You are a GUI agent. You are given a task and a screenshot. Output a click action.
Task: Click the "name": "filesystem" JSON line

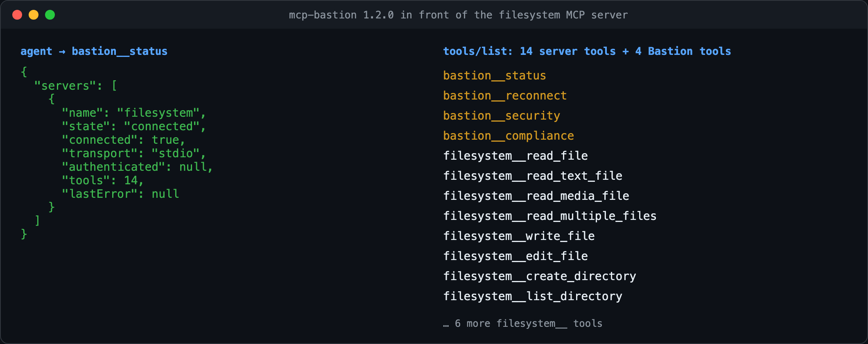[134, 113]
